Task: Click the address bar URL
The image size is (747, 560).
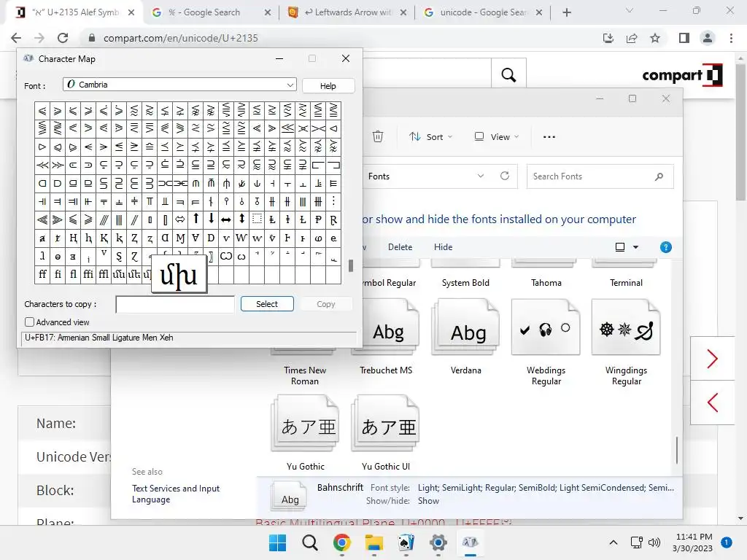Action: pyautogui.click(x=181, y=38)
